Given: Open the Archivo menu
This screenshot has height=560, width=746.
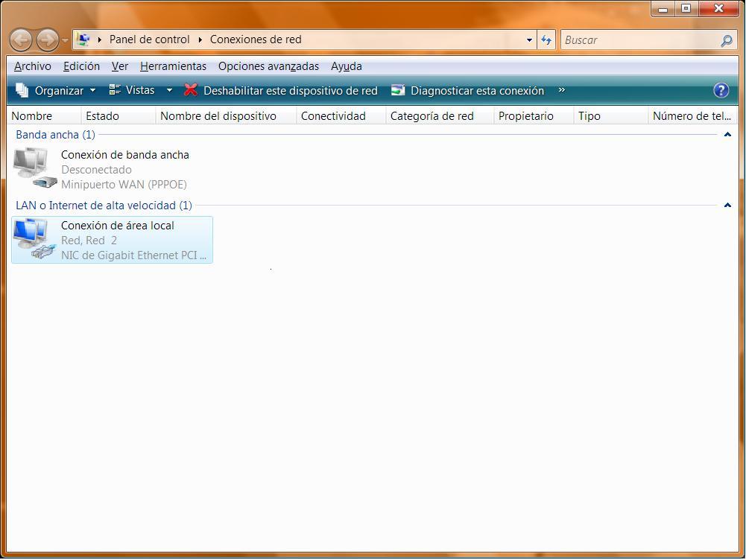Looking at the screenshot, I should (x=33, y=66).
